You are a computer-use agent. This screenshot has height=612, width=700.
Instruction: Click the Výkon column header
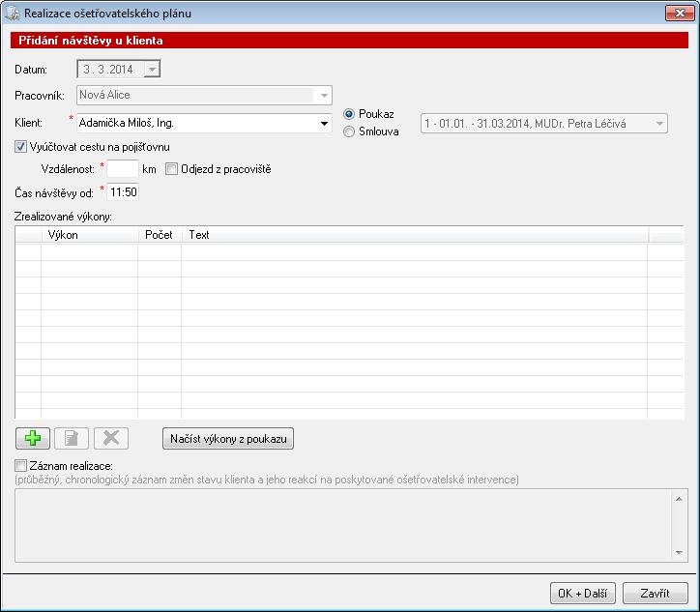(90, 235)
